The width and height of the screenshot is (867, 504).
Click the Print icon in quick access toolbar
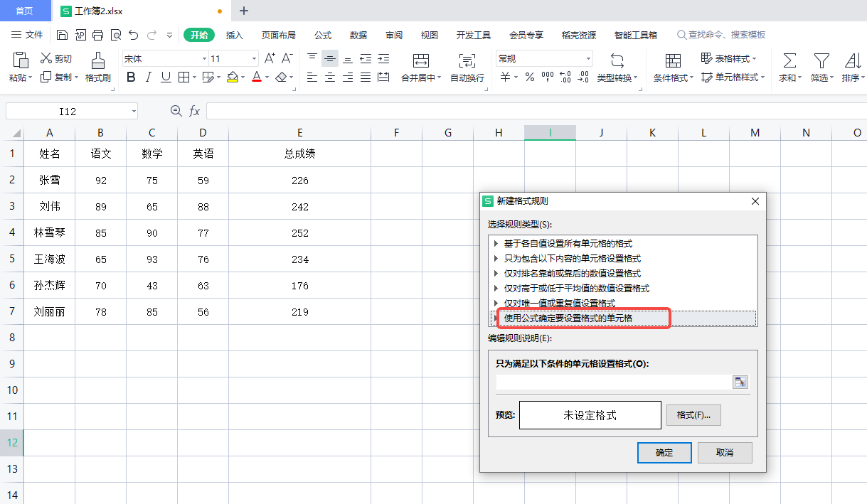pyautogui.click(x=97, y=35)
